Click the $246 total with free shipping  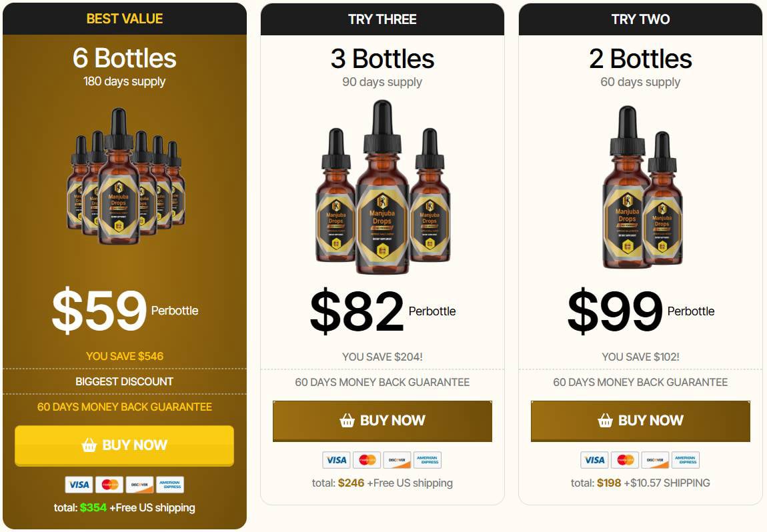pyautogui.click(x=383, y=483)
